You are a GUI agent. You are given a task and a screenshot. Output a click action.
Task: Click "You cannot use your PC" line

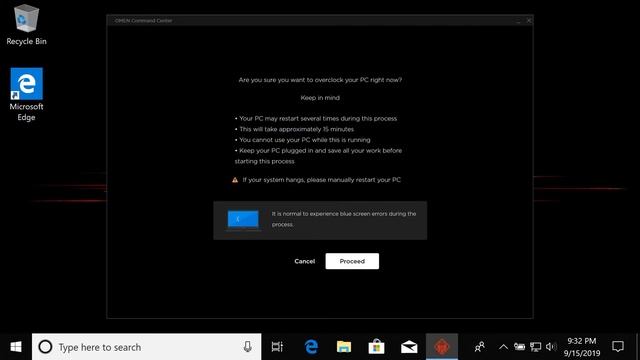click(x=302, y=140)
